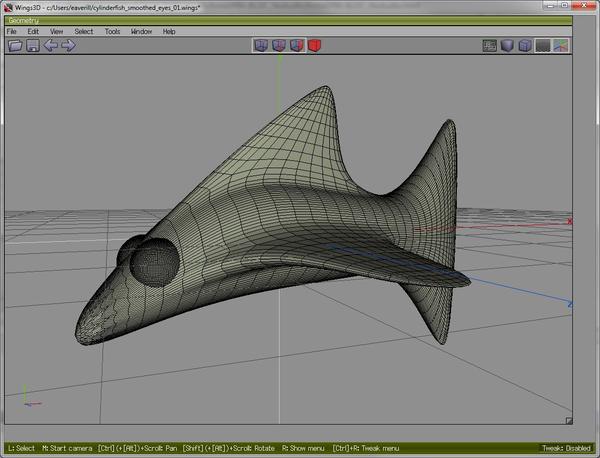The height and width of the screenshot is (458, 600).
Task: Toggle the colored axes display icon
Action: click(561, 45)
